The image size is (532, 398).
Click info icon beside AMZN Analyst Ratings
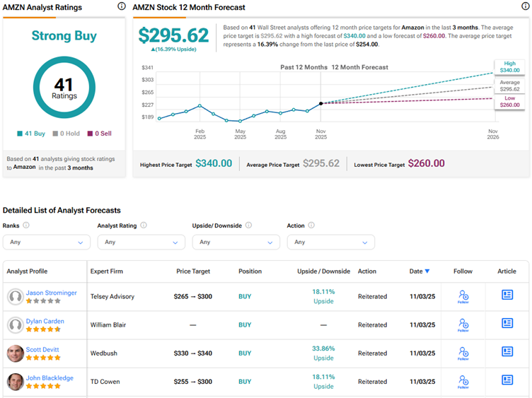click(121, 7)
